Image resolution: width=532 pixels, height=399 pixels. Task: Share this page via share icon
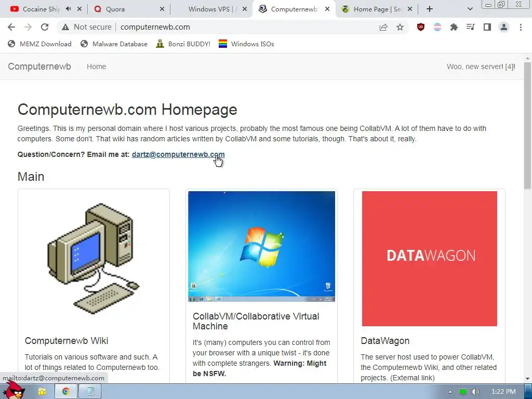click(x=383, y=27)
